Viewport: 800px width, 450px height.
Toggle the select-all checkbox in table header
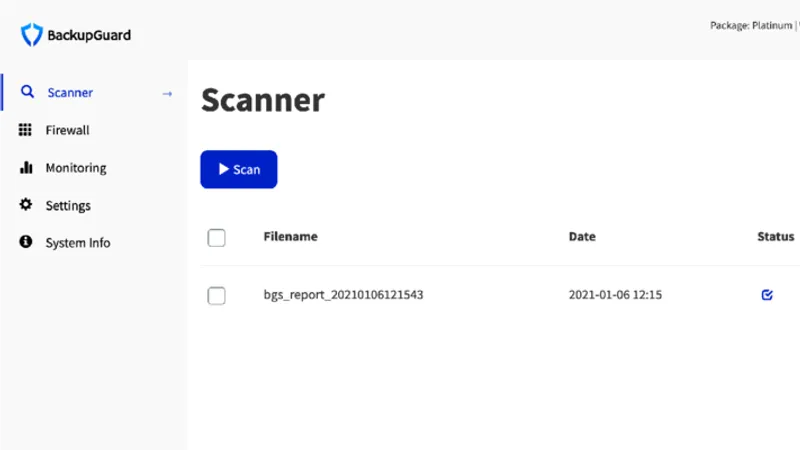coord(216,238)
